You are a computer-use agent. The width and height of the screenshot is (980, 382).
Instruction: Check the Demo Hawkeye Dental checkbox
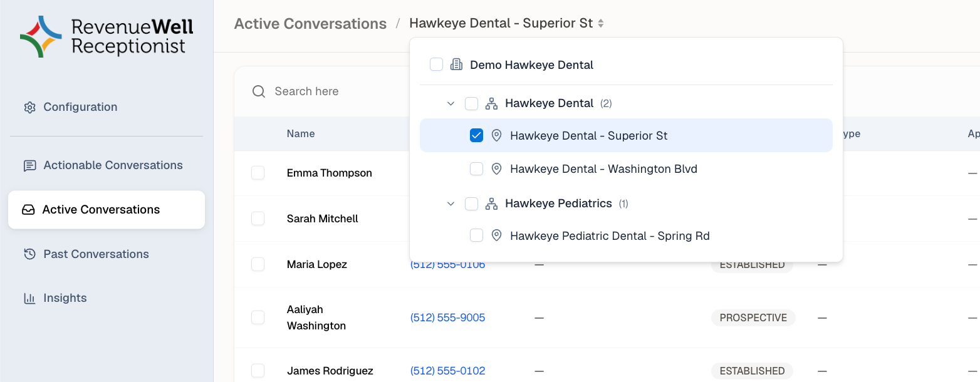coord(436,65)
